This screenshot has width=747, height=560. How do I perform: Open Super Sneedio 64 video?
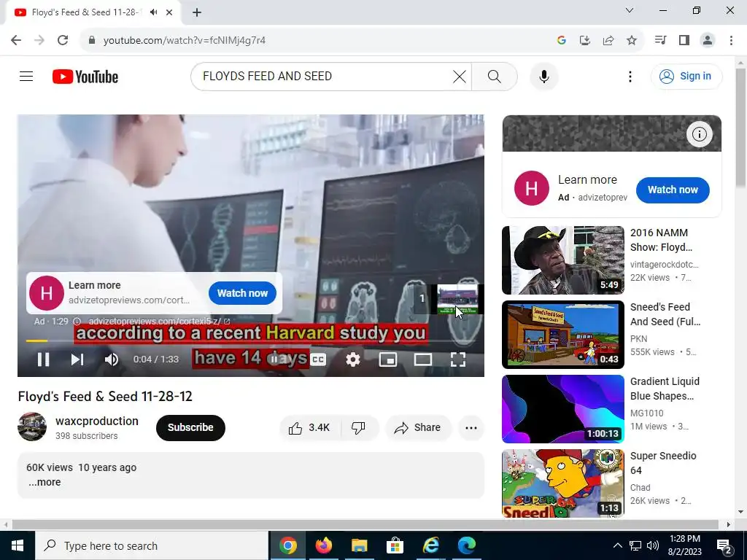coord(562,483)
